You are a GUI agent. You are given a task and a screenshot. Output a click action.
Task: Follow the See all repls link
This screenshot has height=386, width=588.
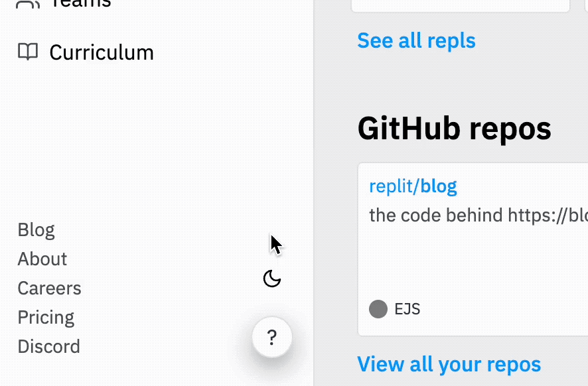pos(416,40)
